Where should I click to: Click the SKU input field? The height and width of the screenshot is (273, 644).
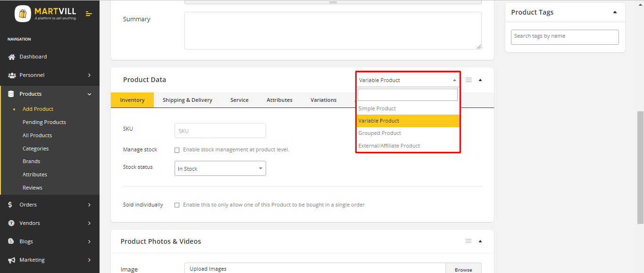[x=220, y=131]
